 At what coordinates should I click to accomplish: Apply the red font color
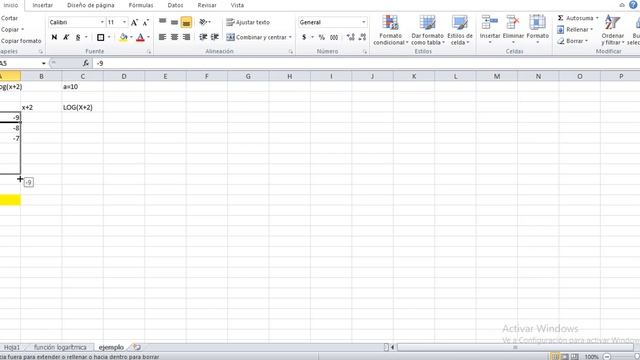140,37
